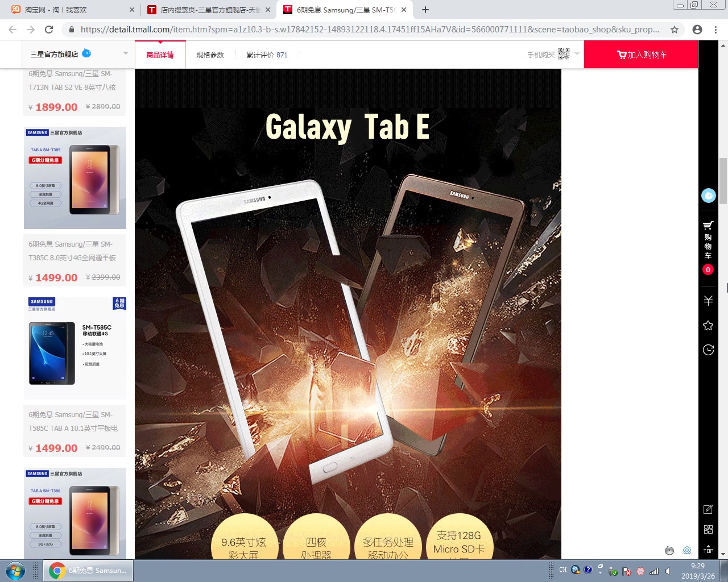Click the blue badge next to 三星官方旗舰店
728x582 pixels.
[x=86, y=53]
